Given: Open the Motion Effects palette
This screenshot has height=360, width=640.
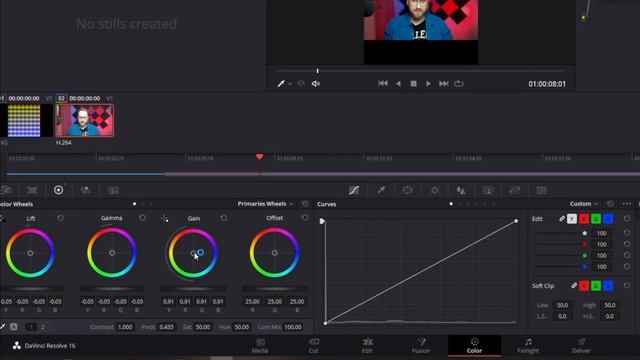Looking at the screenshot, I should (x=113, y=190).
